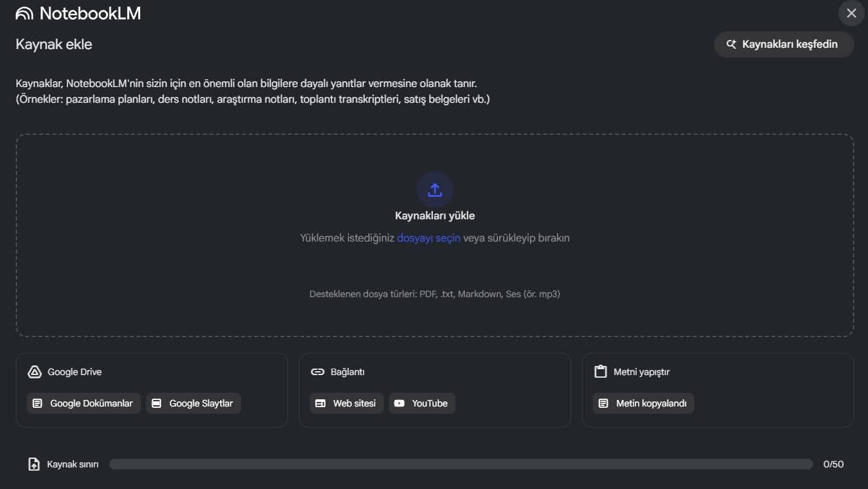Click the Metni yapıştır clipboard icon

[600, 372]
